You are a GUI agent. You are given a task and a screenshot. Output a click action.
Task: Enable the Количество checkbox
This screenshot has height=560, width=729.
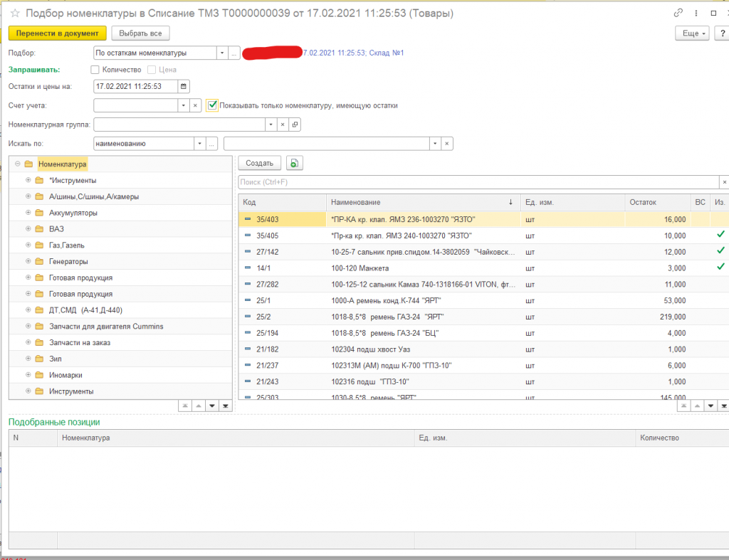coord(95,70)
